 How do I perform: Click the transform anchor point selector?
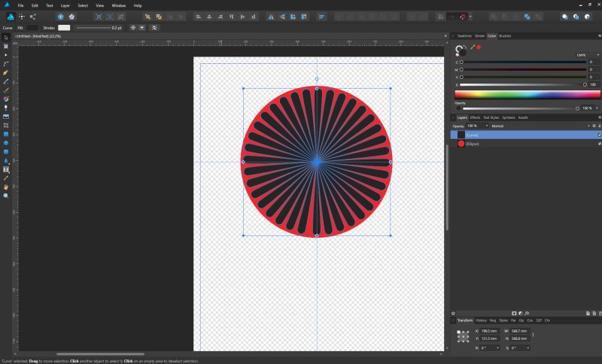463,336
